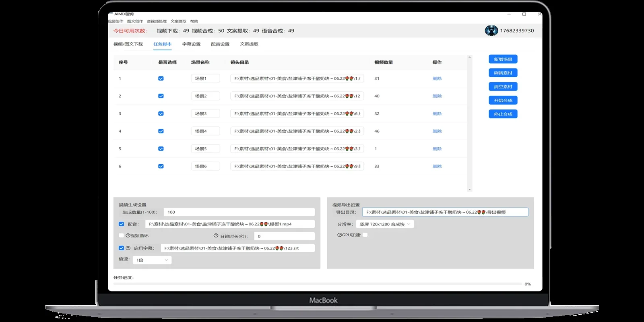Click the help icon beside 分镜时长

(x=216, y=236)
